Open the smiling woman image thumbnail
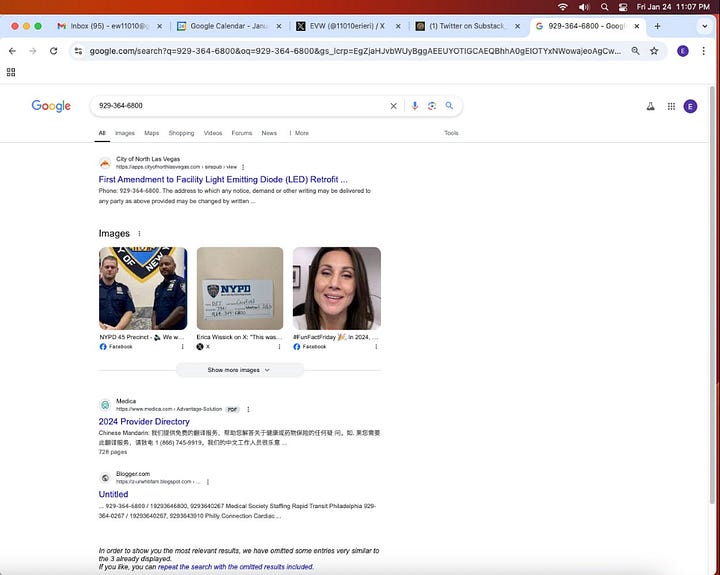 337,288
